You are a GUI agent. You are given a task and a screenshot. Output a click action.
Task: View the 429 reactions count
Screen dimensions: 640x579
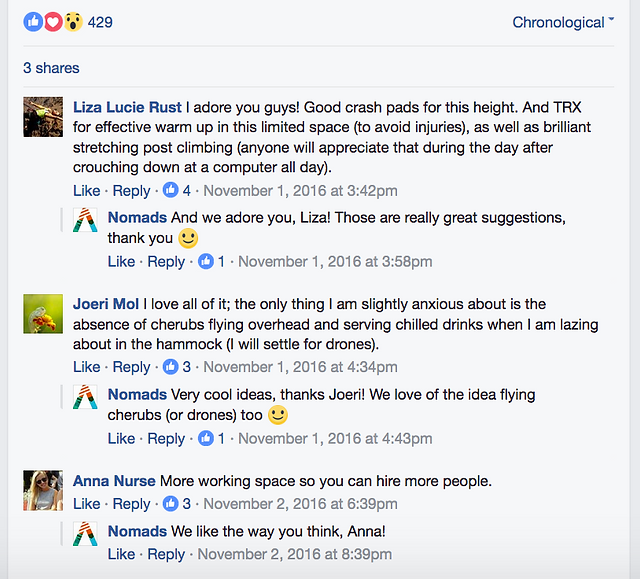pyautogui.click(x=100, y=22)
